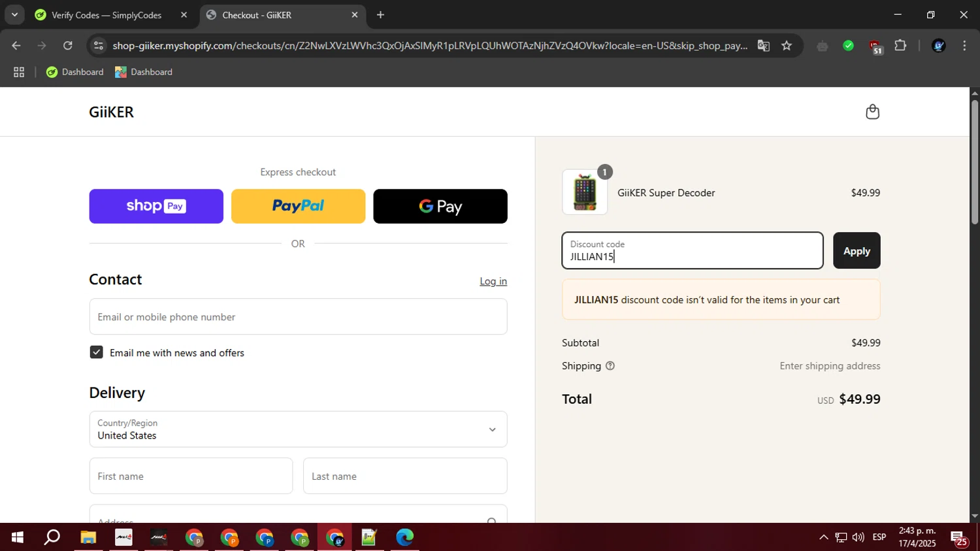The image size is (980, 551).
Task: Open the first Dashboard bookmark with the green icon
Action: tap(74, 72)
